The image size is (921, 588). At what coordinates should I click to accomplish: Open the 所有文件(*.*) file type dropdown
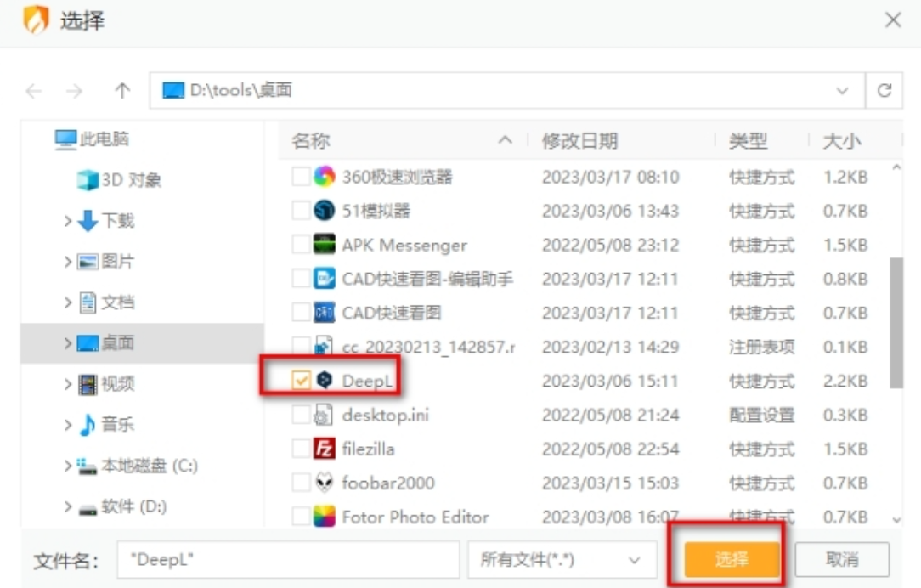pyautogui.click(x=562, y=560)
